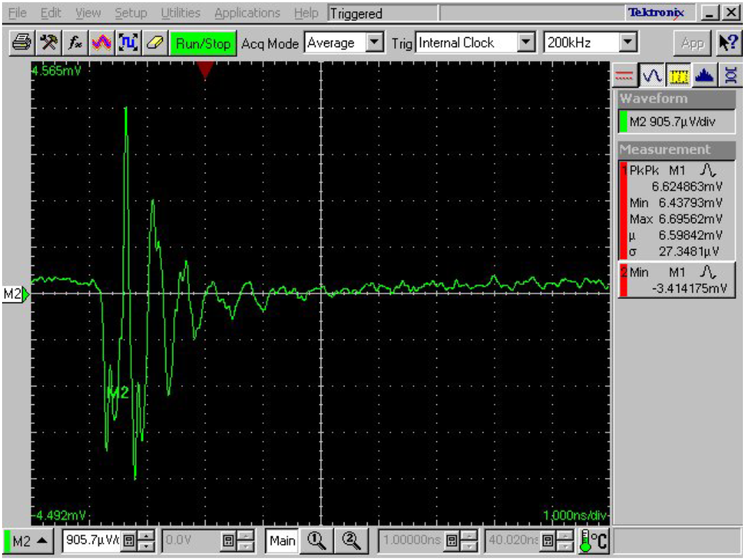Click the -4.492mV bottom scale label
Viewport: 745px width, 560px height.
60,516
